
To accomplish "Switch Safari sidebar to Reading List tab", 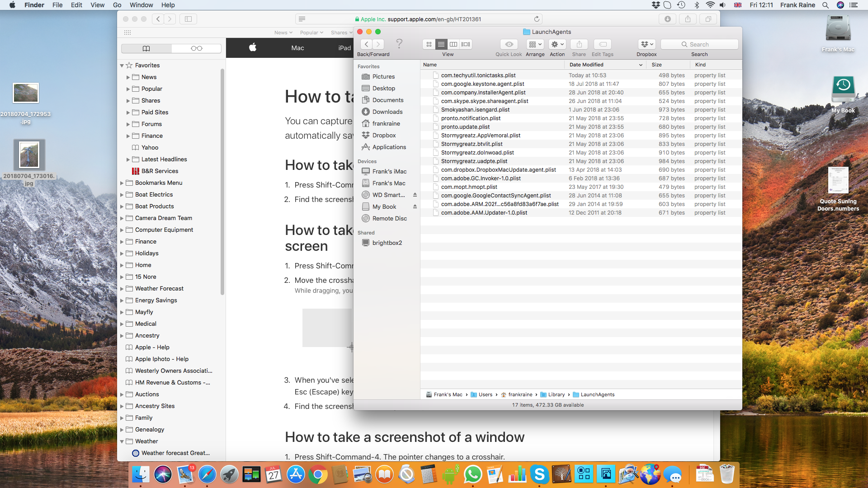I will 196,48.
